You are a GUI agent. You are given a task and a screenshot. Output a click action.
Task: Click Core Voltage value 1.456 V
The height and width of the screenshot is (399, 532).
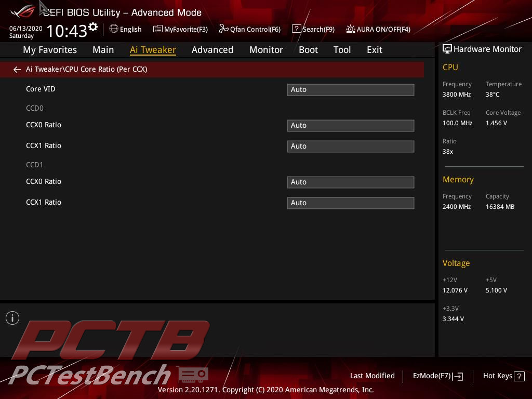496,123
